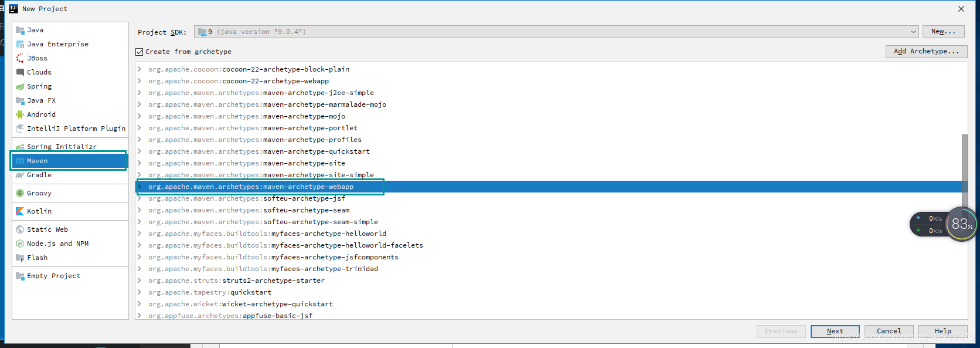Expand softeu-archetype-seam node
This screenshot has width=980, height=348.
(x=140, y=210)
